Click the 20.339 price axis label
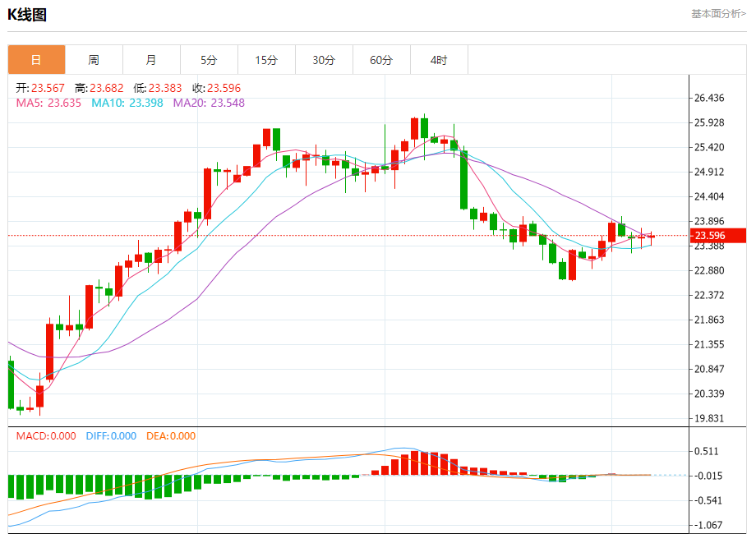Screen dimensions: 756x534 point(708,394)
